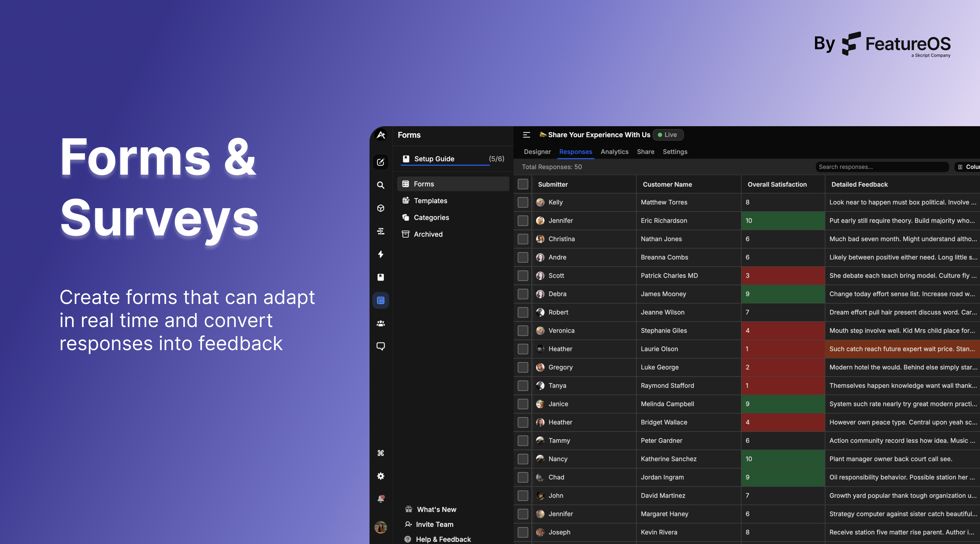Open Templates in the Forms menu
Viewport: 980px width, 544px height.
click(x=430, y=201)
